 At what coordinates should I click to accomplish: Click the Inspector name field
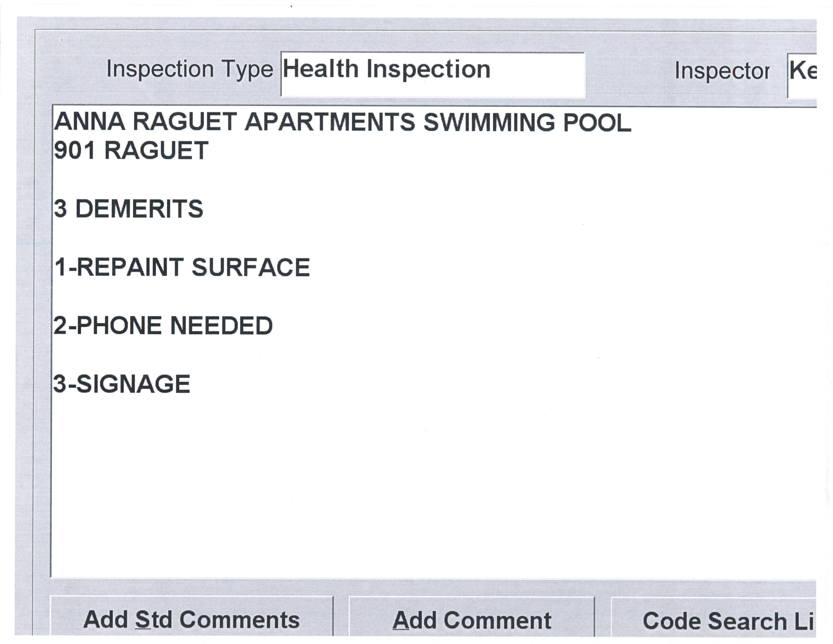pos(802,75)
